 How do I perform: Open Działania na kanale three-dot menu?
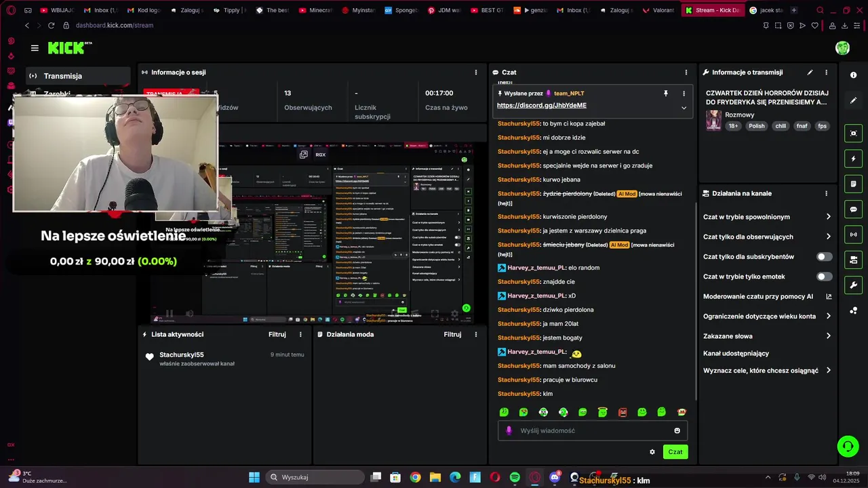pos(826,194)
